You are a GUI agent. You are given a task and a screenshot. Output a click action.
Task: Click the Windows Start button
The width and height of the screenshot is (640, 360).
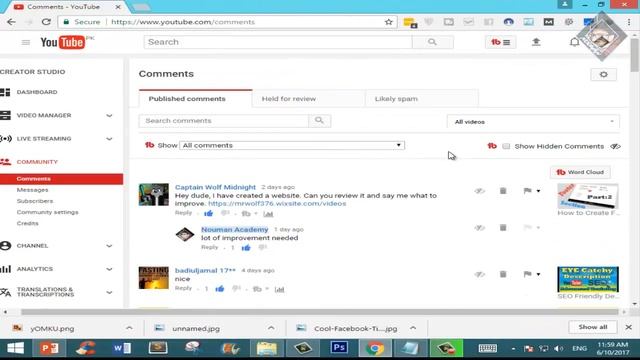pos(16,348)
